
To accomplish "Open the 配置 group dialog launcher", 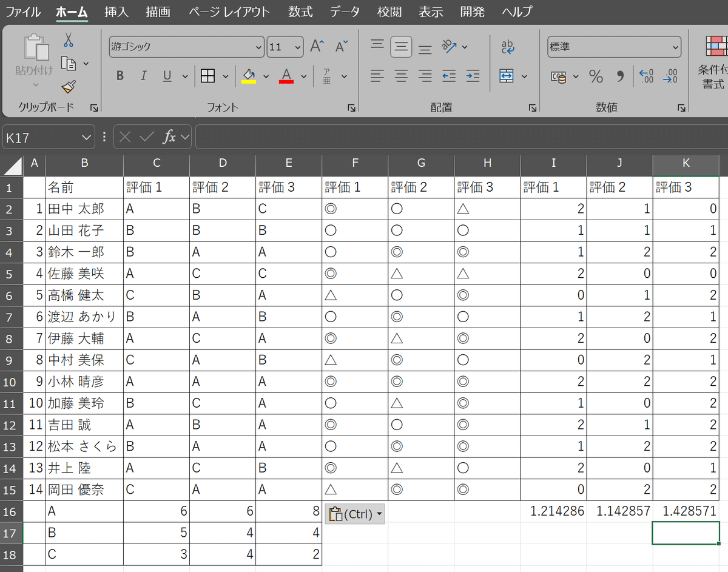I will click(533, 108).
